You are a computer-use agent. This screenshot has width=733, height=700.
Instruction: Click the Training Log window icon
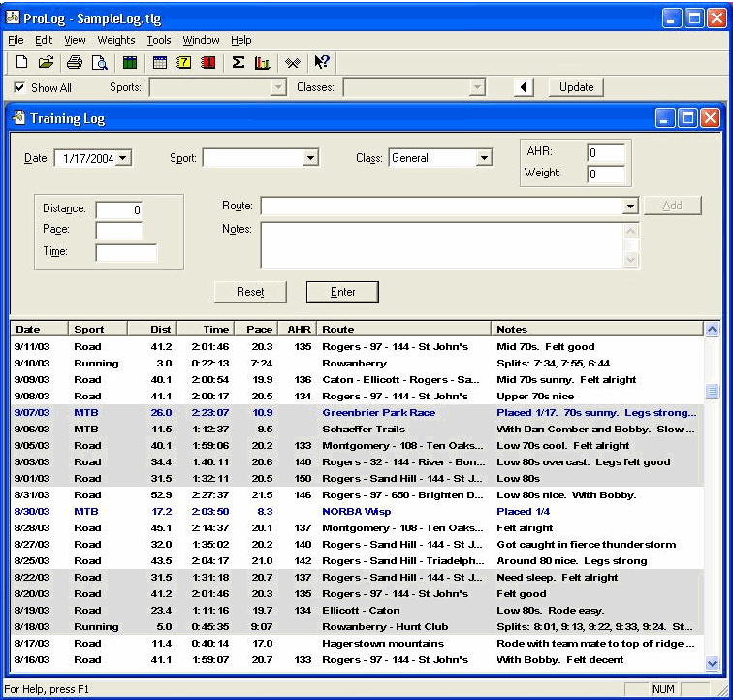tap(19, 117)
